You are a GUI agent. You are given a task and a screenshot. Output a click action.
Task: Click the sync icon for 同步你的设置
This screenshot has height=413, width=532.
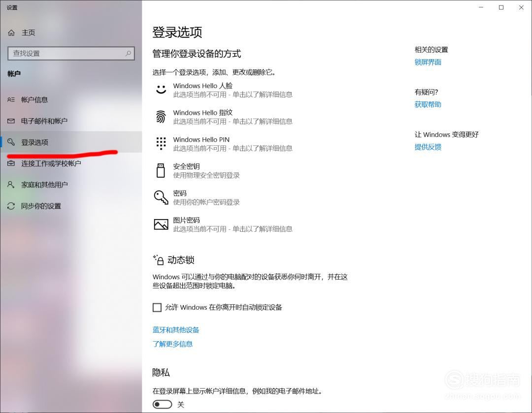[11, 206]
